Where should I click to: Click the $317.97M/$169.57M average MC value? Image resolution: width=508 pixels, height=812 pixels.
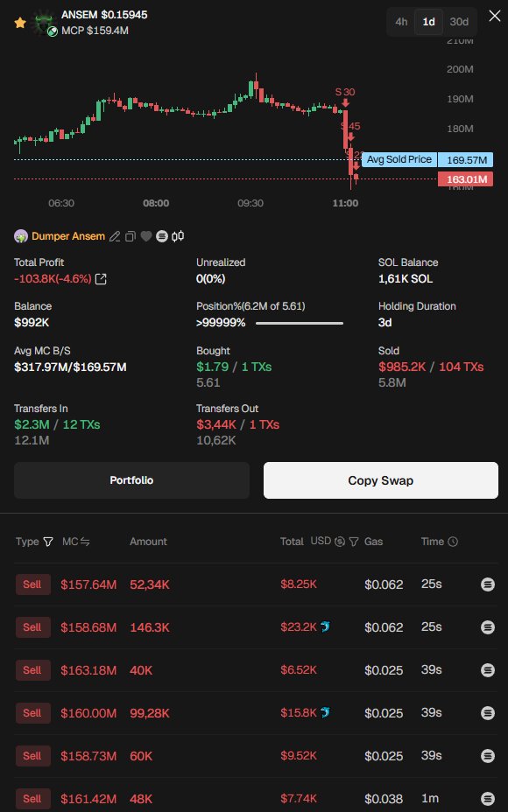click(x=70, y=367)
